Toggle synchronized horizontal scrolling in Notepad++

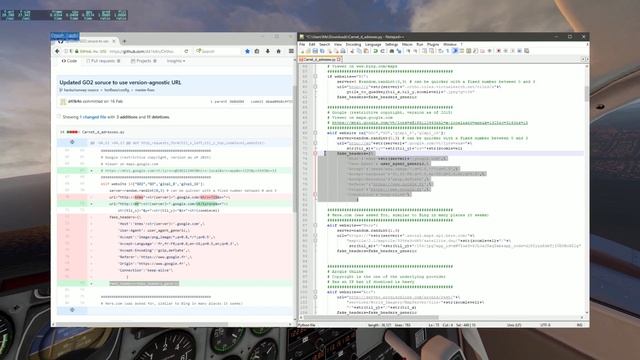pyautogui.click(x=431, y=51)
